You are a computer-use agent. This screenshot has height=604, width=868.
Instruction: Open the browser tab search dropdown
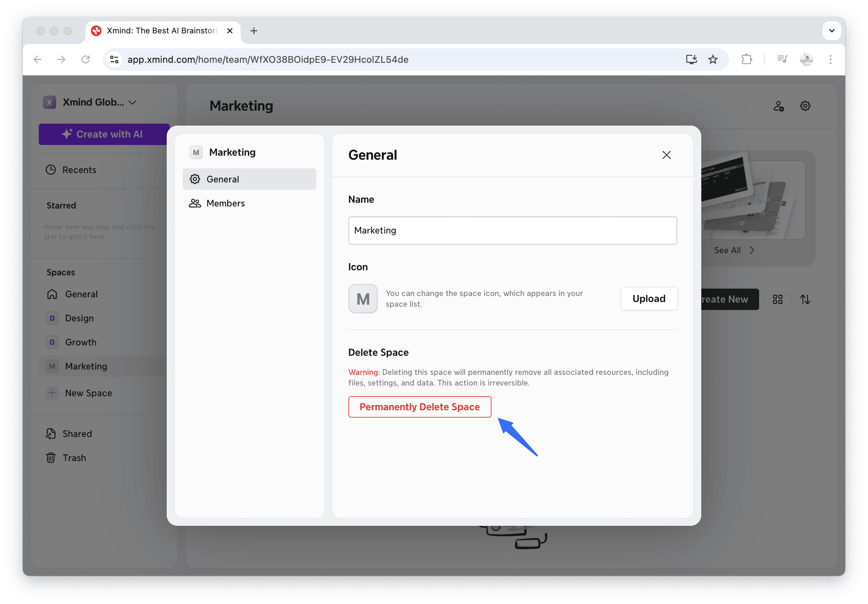click(x=831, y=31)
